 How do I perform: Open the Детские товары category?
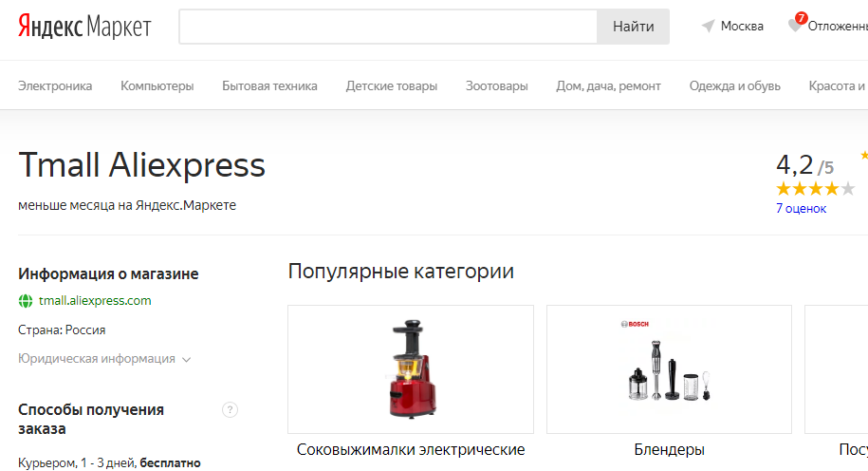point(392,86)
